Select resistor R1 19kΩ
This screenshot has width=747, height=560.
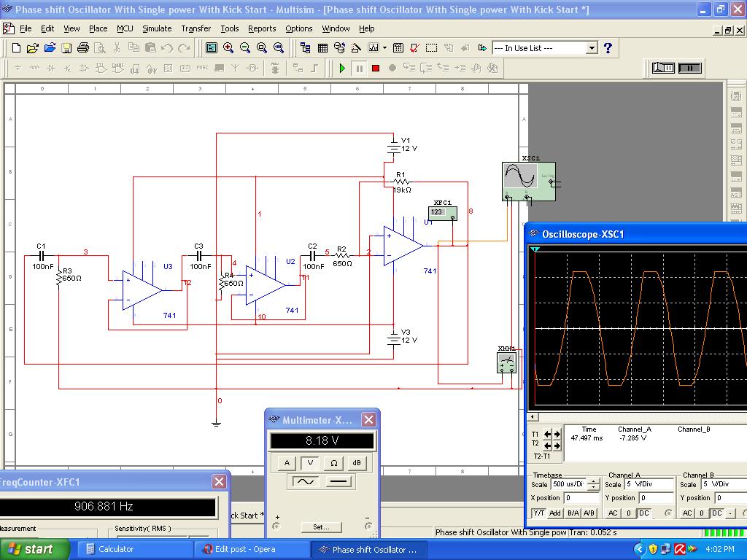click(400, 182)
